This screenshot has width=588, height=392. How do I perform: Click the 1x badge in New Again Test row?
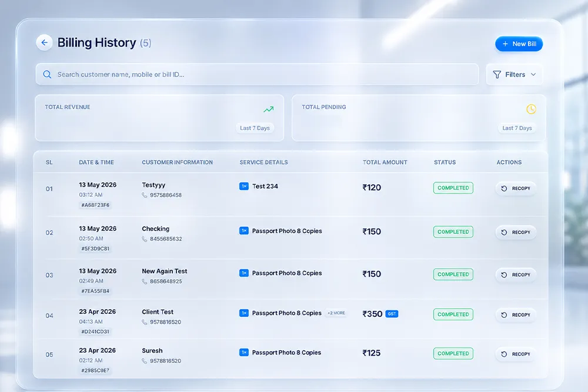tap(244, 273)
